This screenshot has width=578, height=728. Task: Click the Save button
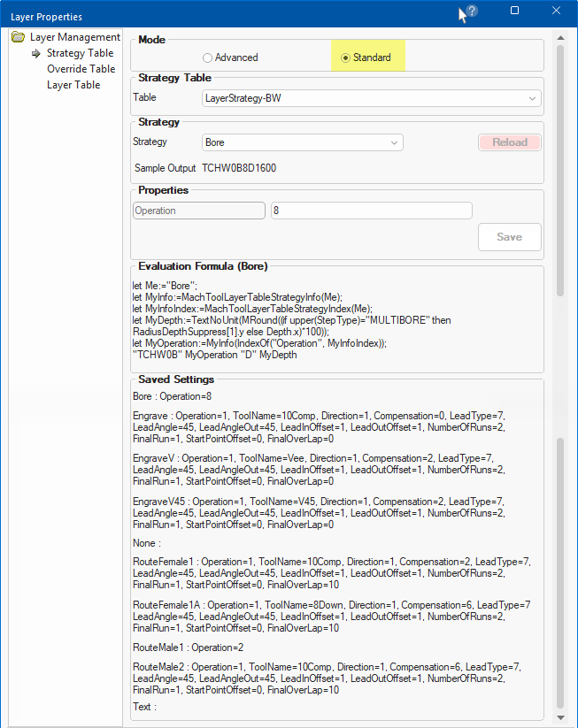pos(509,237)
